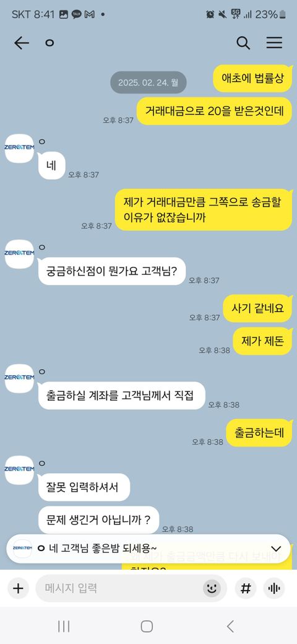Open chat search with magnifier icon
This screenshot has height=644, width=297.
243,43
